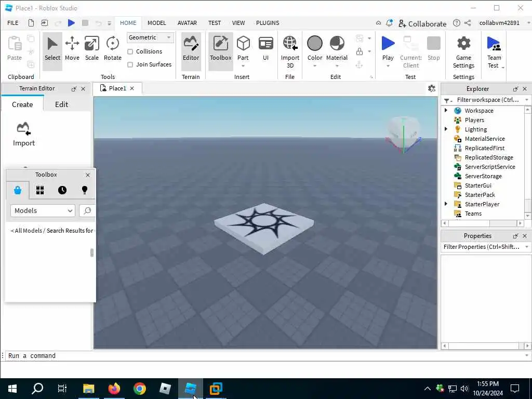The width and height of the screenshot is (532, 399).
Task: Open Google Chrome from taskbar
Action: point(139,388)
